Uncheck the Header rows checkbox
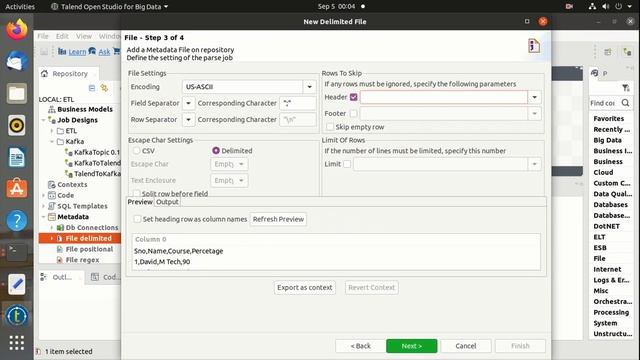640x360 pixels. tap(353, 97)
